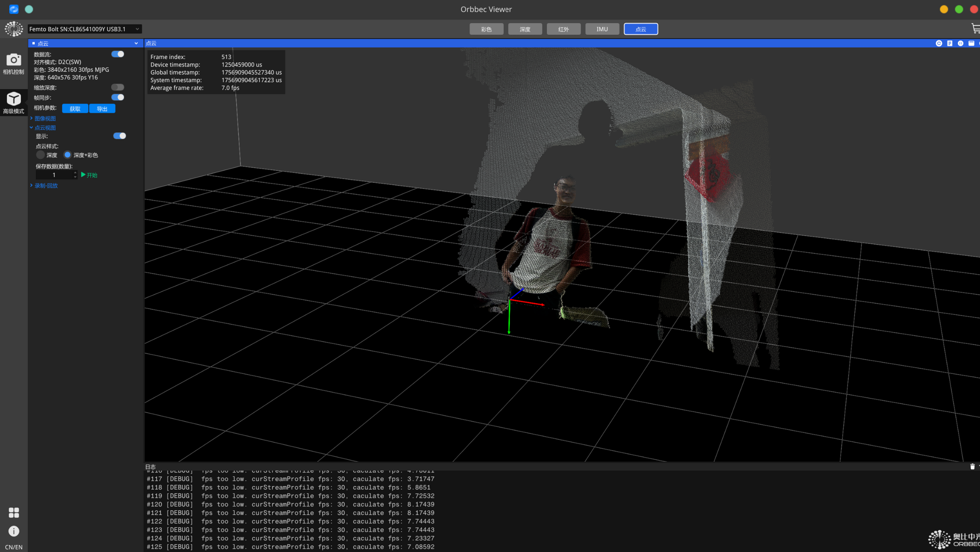Switch language via CN/EN
Image resolution: width=980 pixels, height=552 pixels.
[x=14, y=547]
